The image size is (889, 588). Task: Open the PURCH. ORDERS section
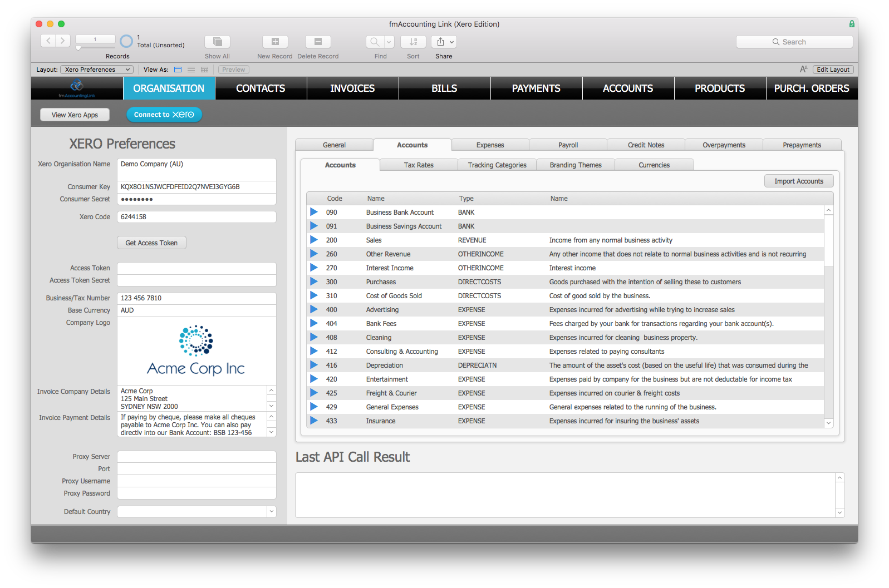[812, 88]
